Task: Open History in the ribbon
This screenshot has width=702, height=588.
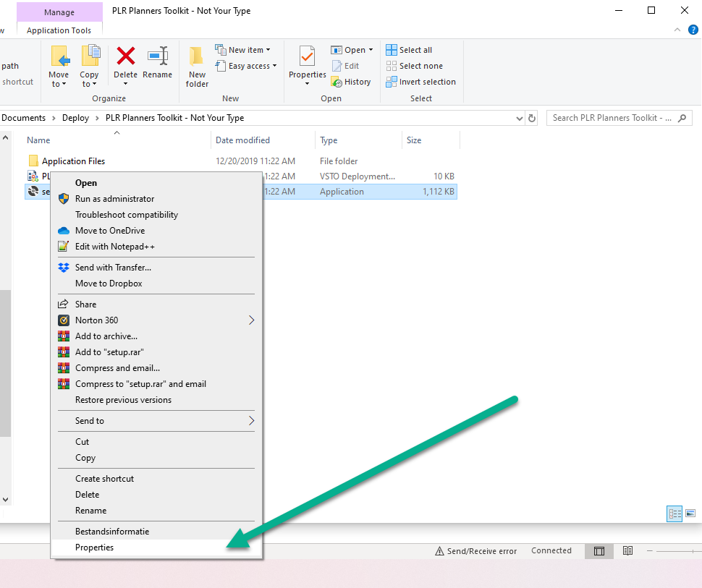Action: (351, 82)
